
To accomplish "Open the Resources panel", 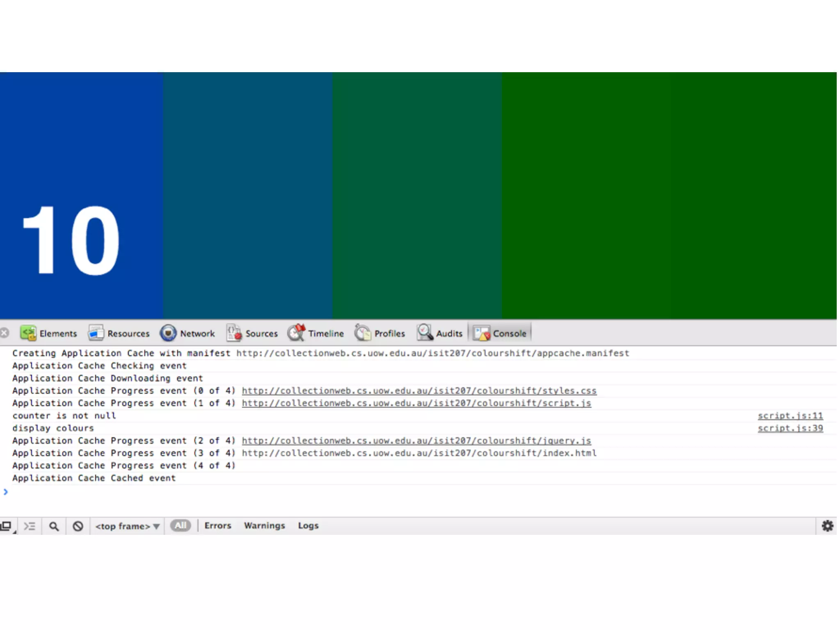I will pos(119,333).
